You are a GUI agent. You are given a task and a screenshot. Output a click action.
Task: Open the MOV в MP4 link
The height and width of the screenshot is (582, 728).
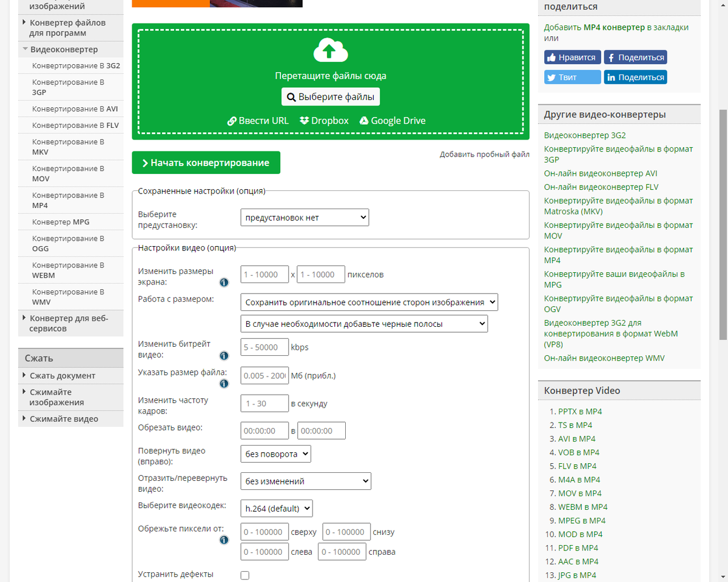pos(580,493)
